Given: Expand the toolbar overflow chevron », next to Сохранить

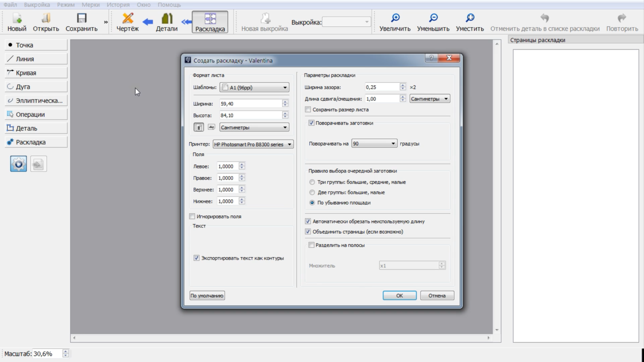Looking at the screenshot, I should point(106,22).
